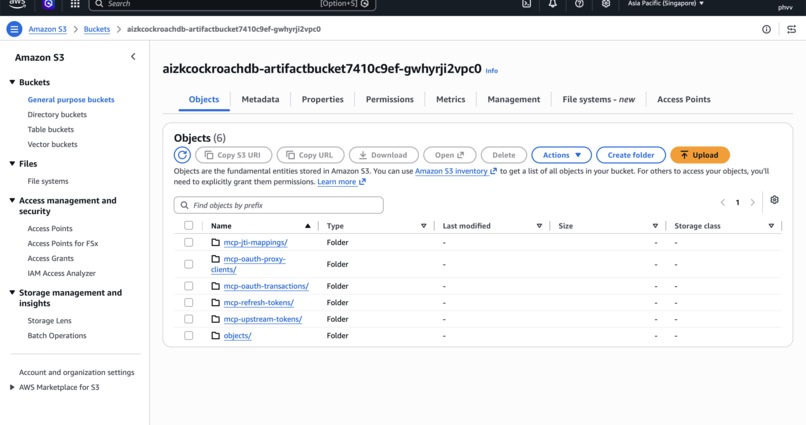Open the notifications bell
This screenshot has height=425, width=806.
tap(553, 4)
